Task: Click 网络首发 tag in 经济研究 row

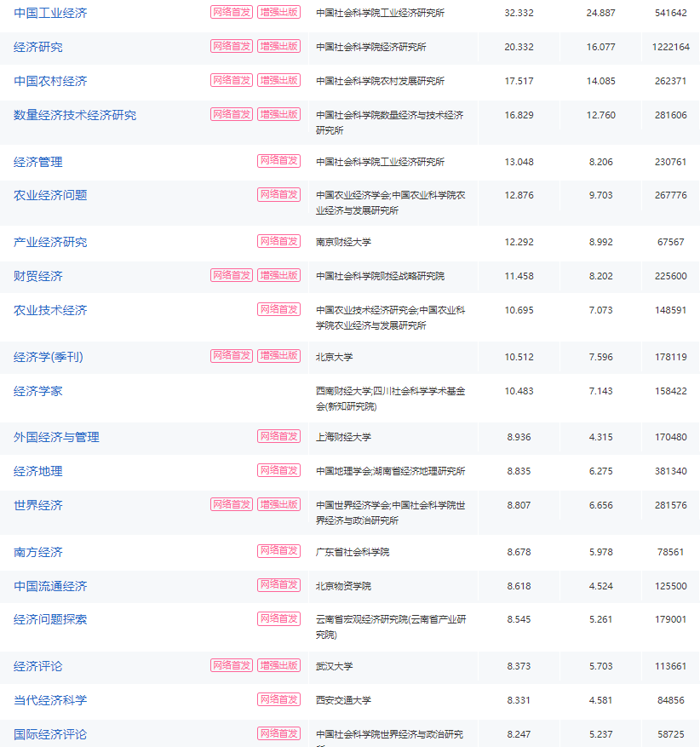Action: 232,46
